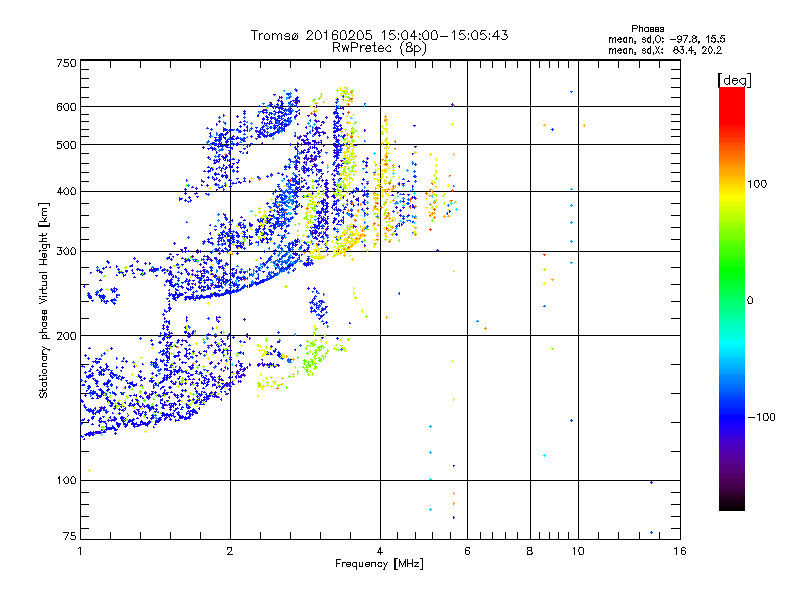Click the green section of the colorbar near 0

732,286
